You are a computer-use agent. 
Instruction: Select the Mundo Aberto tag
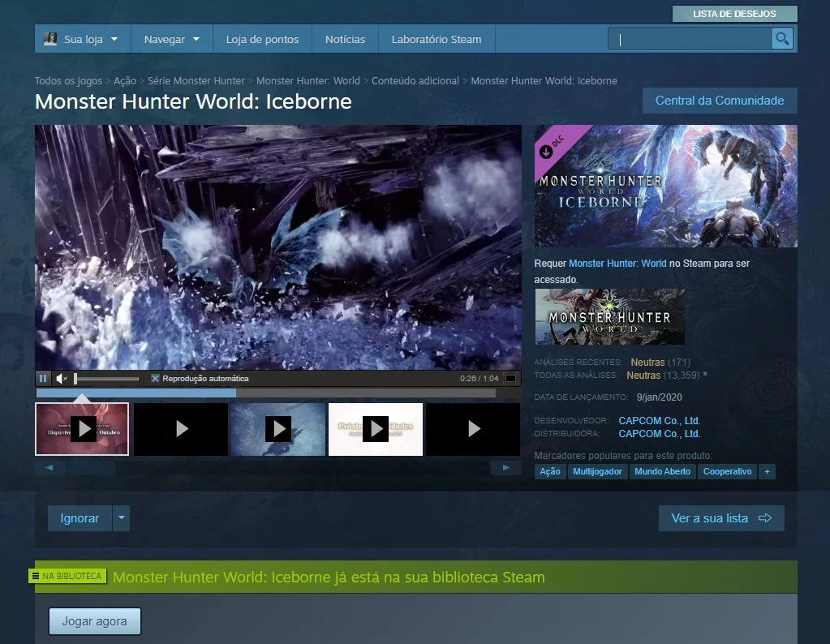(662, 471)
